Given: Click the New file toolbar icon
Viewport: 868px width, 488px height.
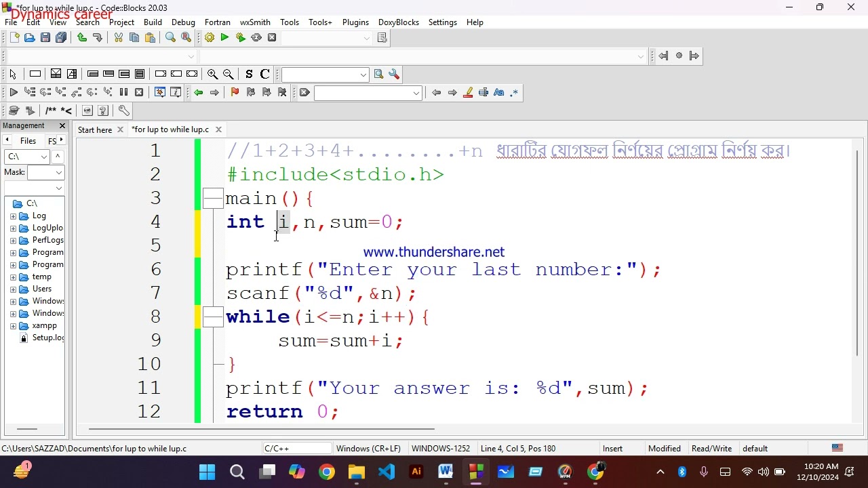Looking at the screenshot, I should [x=14, y=38].
